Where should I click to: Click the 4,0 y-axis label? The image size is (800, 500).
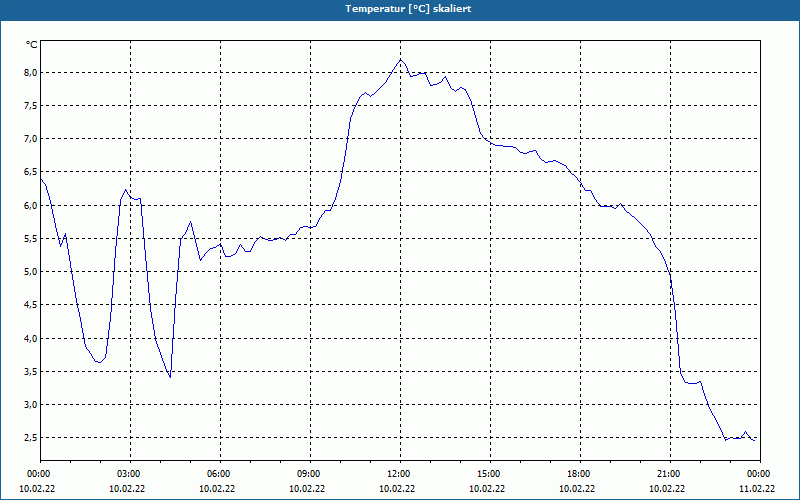point(32,338)
